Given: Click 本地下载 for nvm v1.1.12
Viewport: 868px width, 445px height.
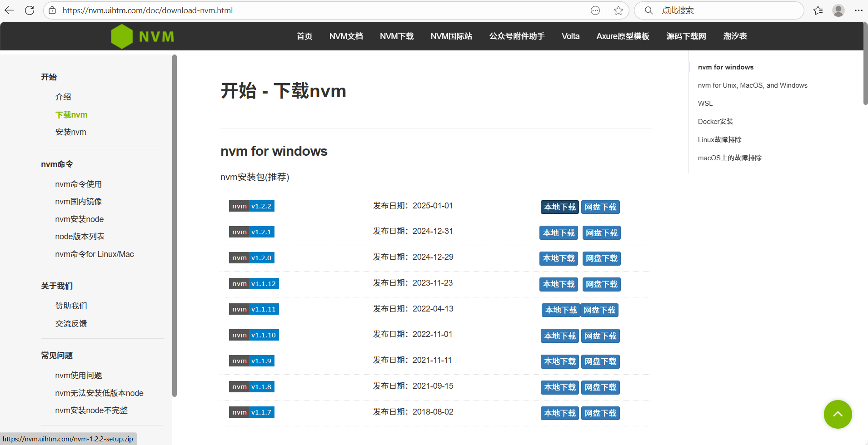Looking at the screenshot, I should tap(559, 284).
